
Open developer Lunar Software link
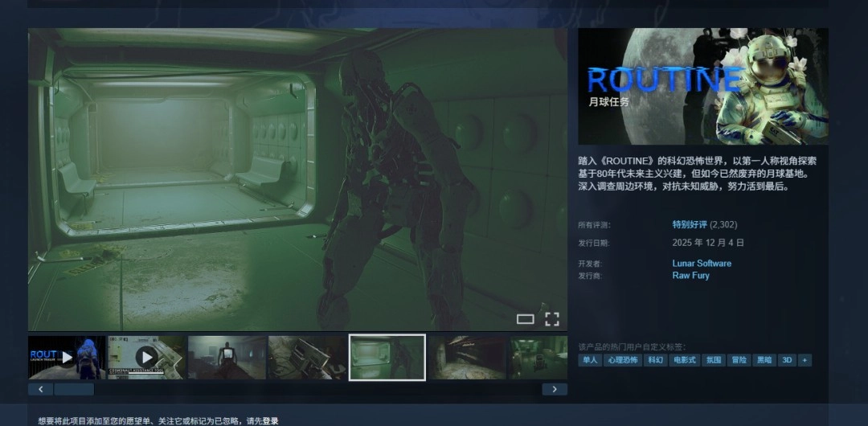click(702, 263)
